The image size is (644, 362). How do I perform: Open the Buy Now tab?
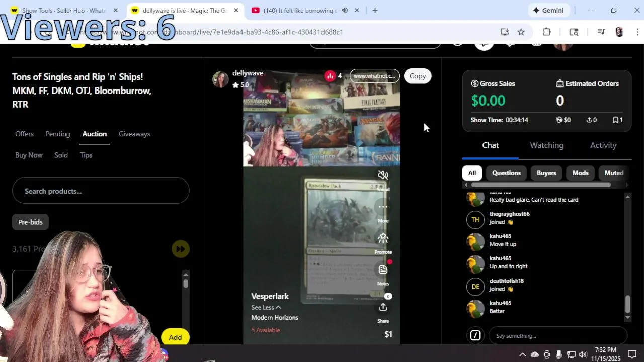[29, 155]
